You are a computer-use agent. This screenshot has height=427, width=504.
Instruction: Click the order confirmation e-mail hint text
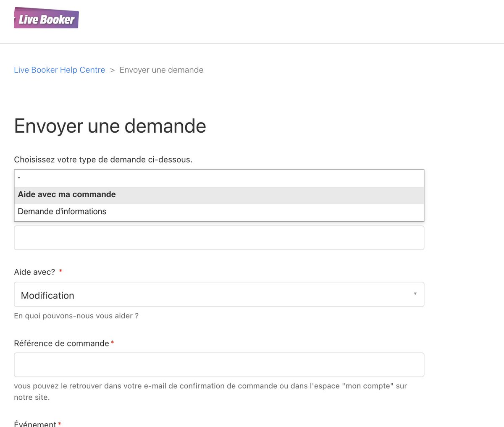point(210,391)
